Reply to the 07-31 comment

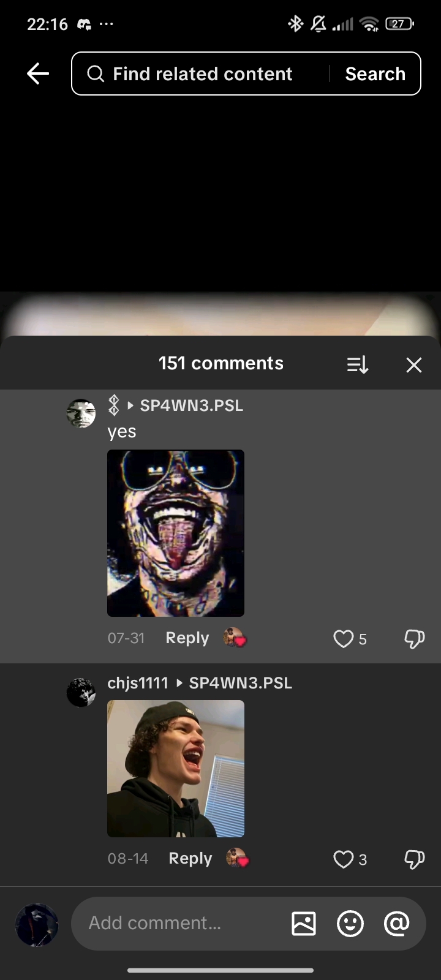(x=187, y=638)
